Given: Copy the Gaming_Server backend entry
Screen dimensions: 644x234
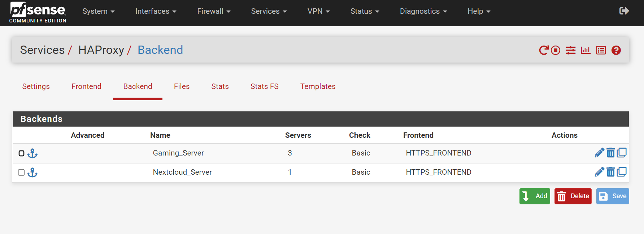Looking at the screenshot, I should coord(622,153).
